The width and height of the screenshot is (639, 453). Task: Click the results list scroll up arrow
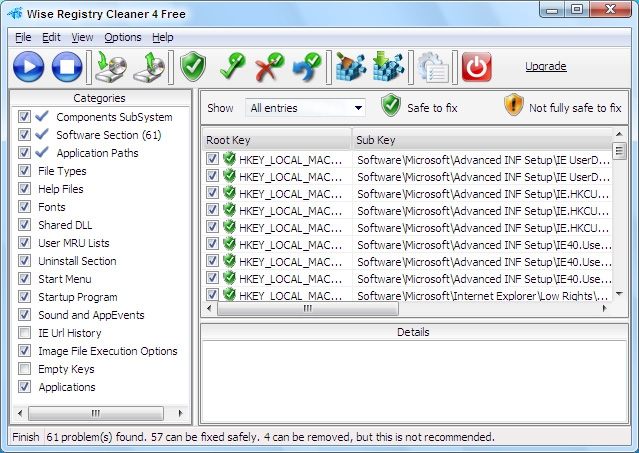coord(619,134)
